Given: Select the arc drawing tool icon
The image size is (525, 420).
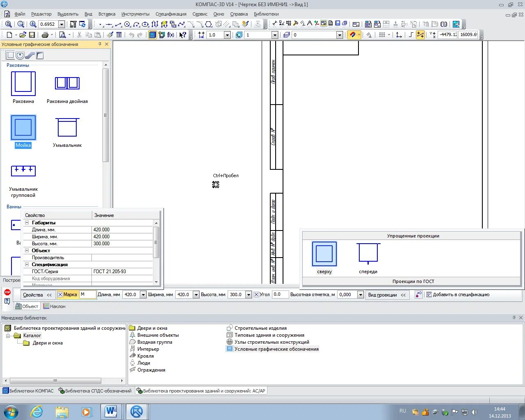Looking at the screenshot, I should click(x=136, y=24).
